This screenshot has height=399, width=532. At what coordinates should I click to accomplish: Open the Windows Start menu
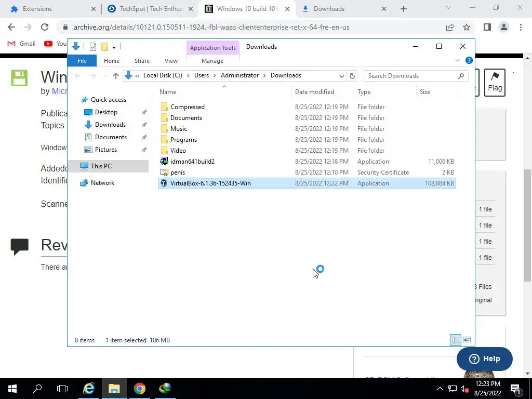12,389
